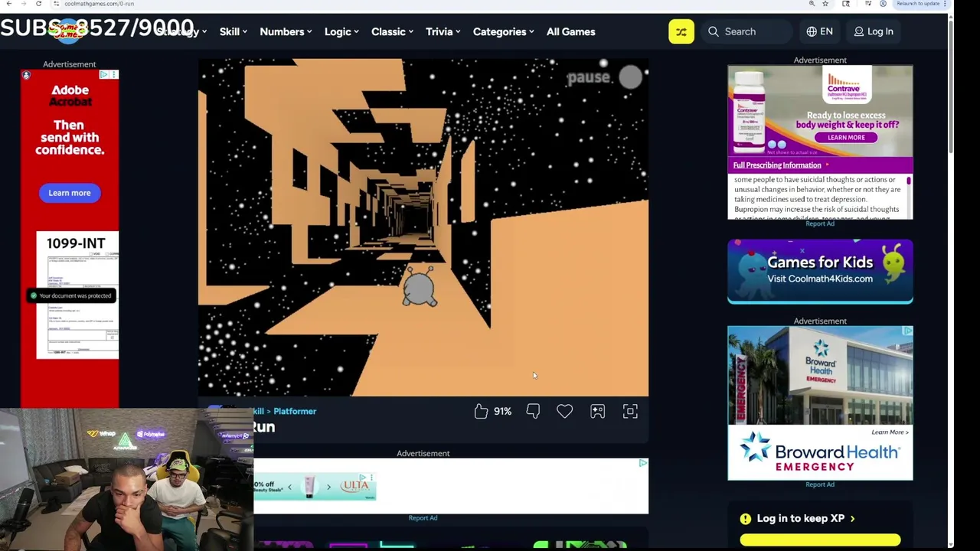Click the search magnifier icon
The width and height of the screenshot is (980, 551).
714,31
